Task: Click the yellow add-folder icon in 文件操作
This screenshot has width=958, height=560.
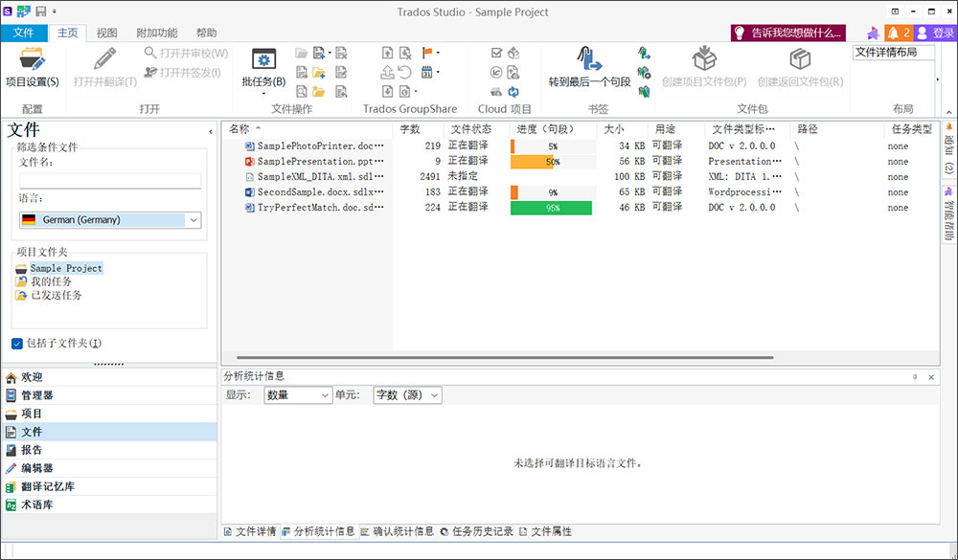Action: (x=318, y=73)
